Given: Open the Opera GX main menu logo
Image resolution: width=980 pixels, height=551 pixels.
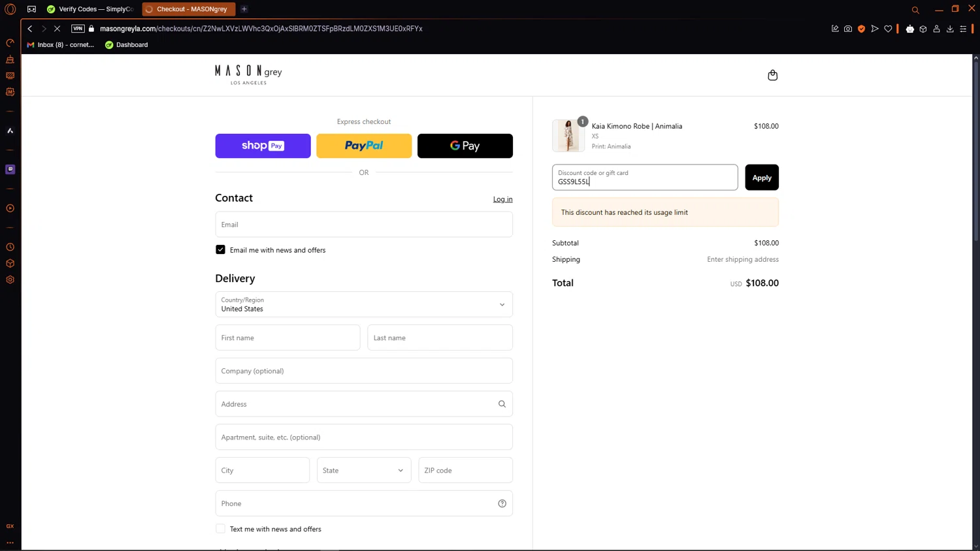Looking at the screenshot, I should (10, 9).
